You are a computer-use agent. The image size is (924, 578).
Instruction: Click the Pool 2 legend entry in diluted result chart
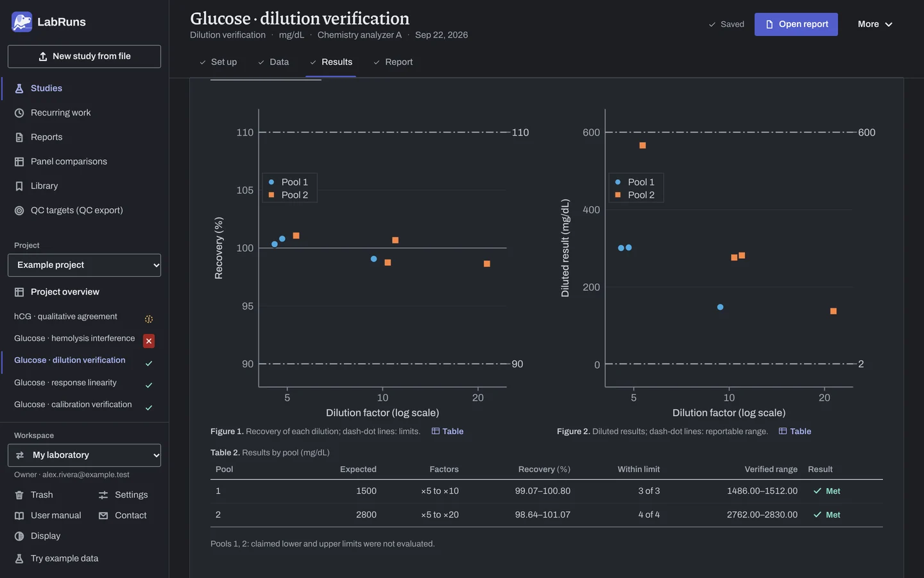635,195
